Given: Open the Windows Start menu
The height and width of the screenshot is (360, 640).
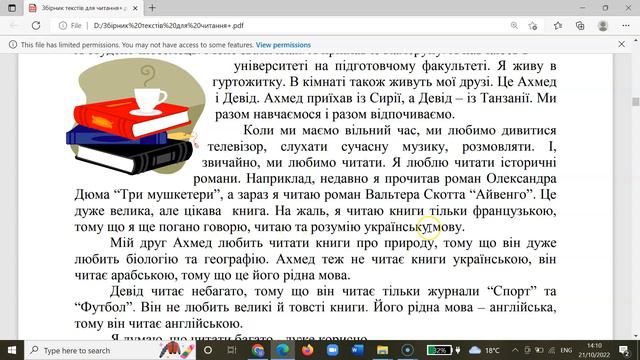Looking at the screenshot, I should (12, 350).
